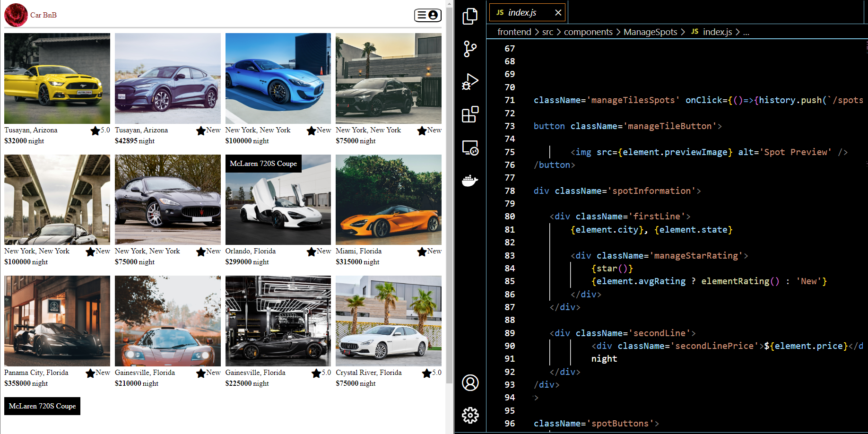
Task: Open the Explorer view in activity bar
Action: tap(470, 16)
